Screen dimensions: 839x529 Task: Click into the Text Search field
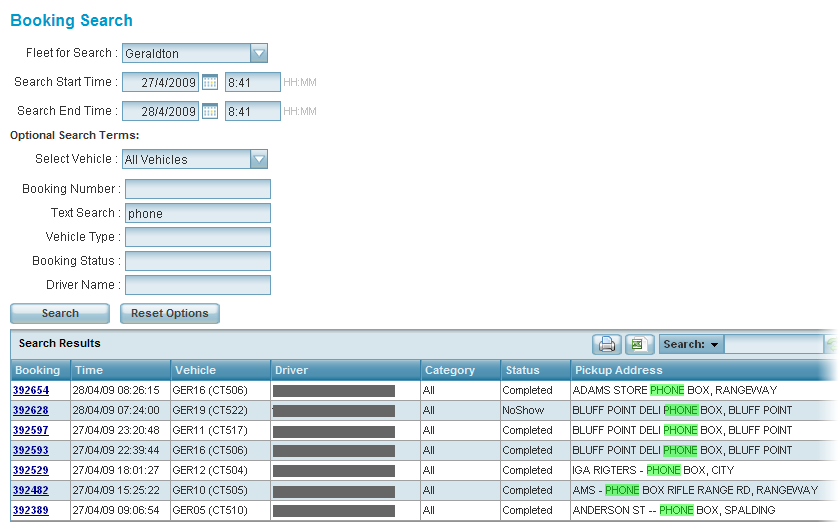[197, 213]
